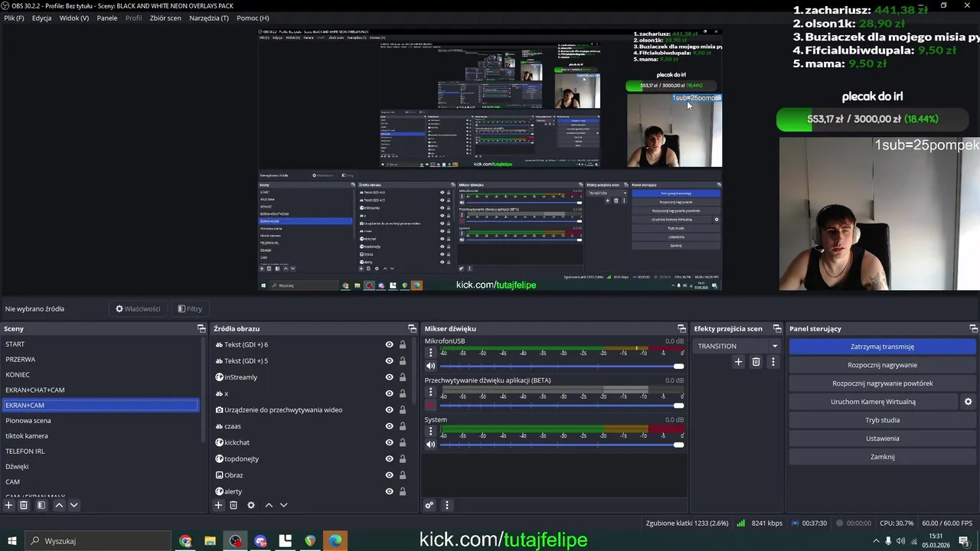980x551 pixels.
Task: Click the Zamknij button
Action: click(x=882, y=457)
